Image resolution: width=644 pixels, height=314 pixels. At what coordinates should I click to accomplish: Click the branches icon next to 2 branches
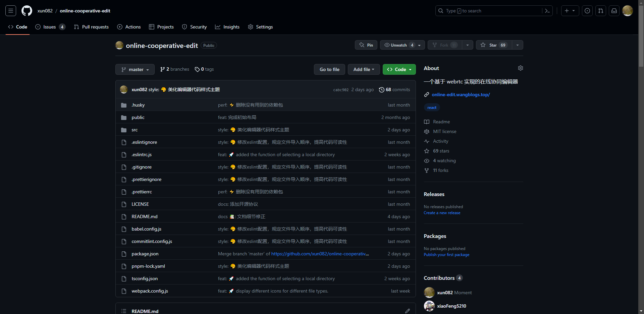(163, 69)
